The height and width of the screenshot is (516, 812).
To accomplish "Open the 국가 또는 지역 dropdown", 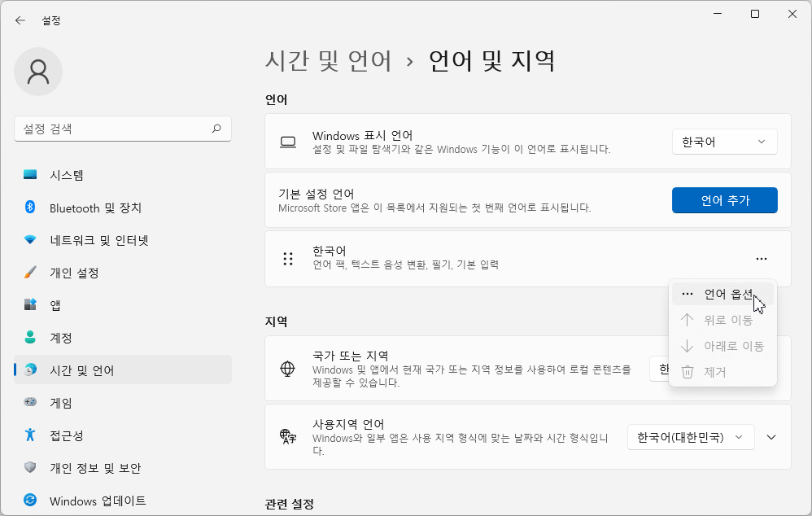I will point(659,369).
